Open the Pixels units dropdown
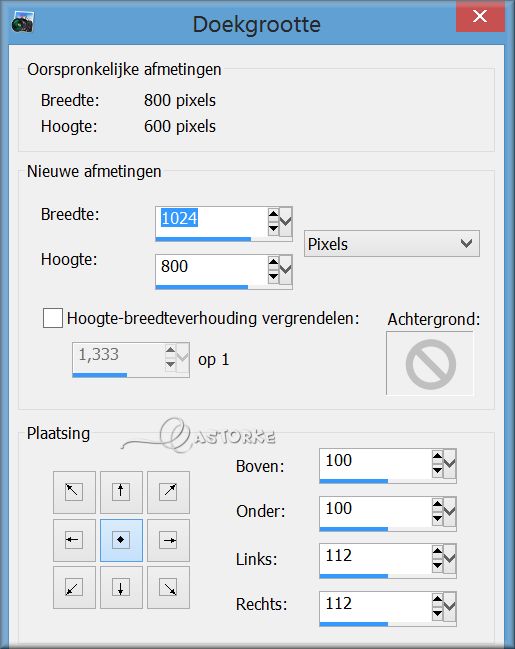The image size is (515, 649). [392, 243]
